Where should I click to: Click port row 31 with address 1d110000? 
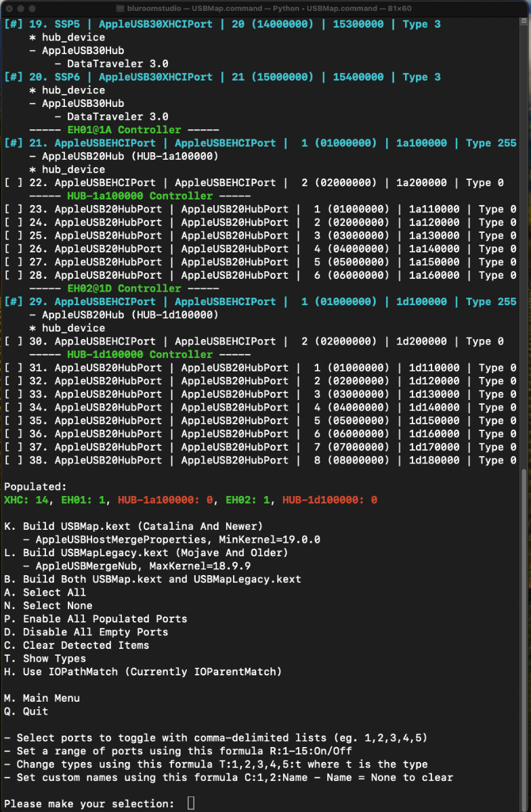pyautogui.click(x=260, y=367)
